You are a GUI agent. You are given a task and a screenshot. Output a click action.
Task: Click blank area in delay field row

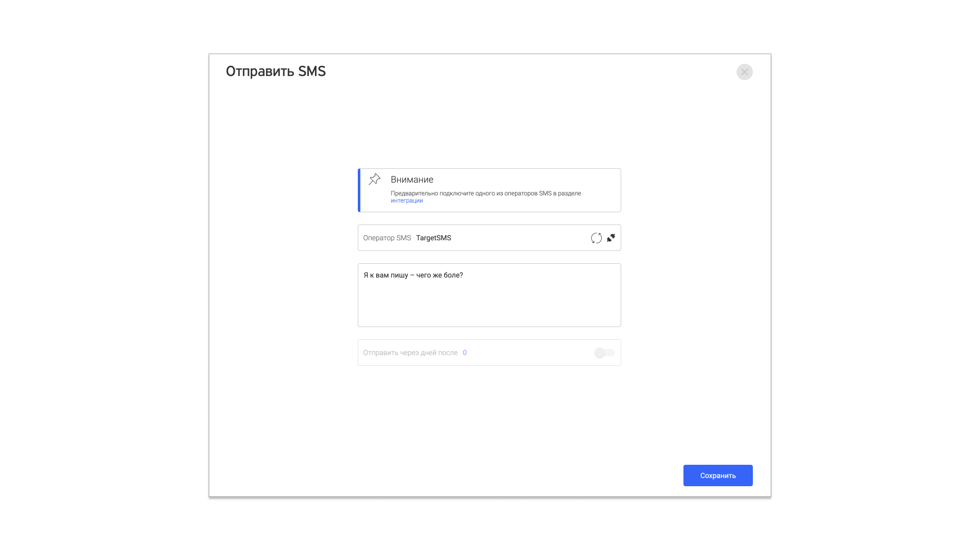tap(531, 353)
